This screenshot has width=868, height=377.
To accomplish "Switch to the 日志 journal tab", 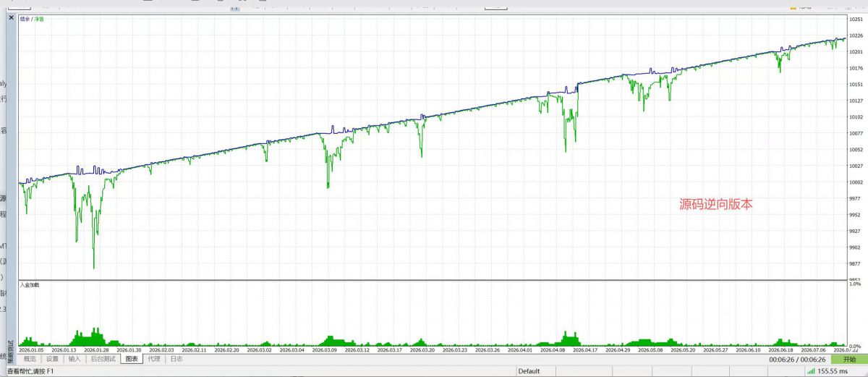I will [x=176, y=359].
